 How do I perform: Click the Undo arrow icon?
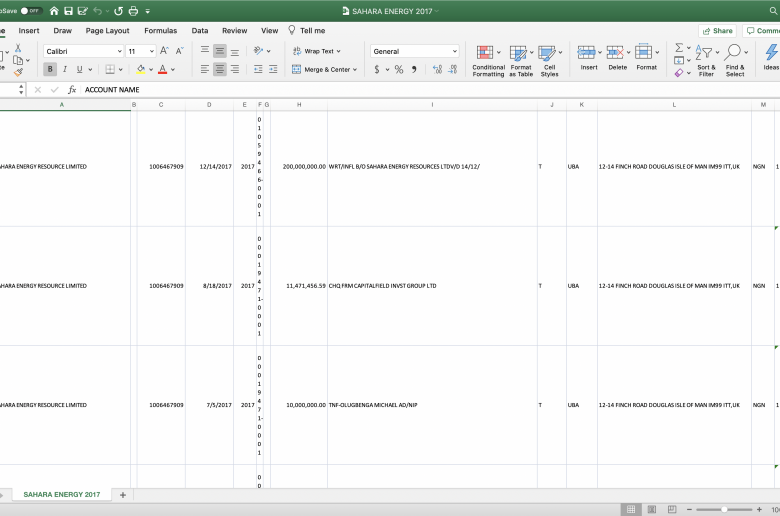click(x=98, y=10)
